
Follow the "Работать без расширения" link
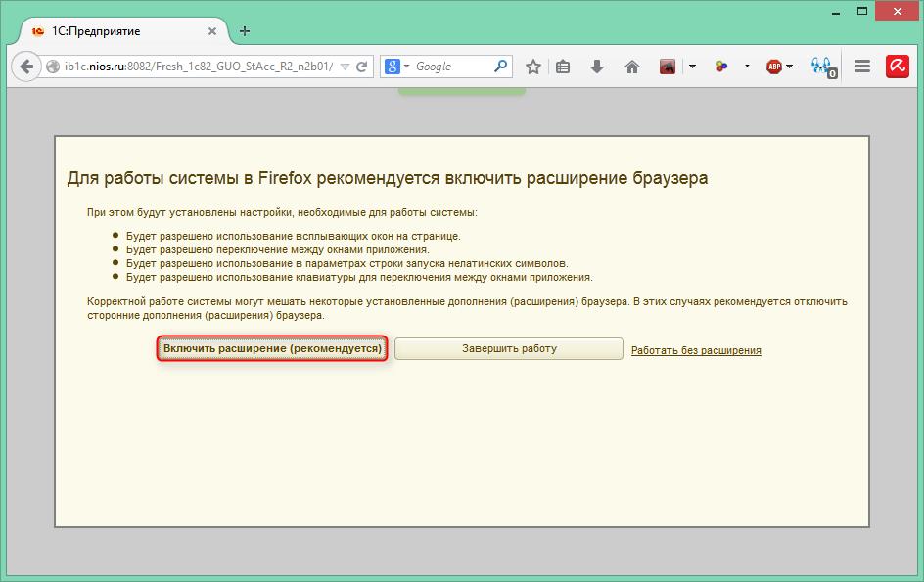pos(696,350)
